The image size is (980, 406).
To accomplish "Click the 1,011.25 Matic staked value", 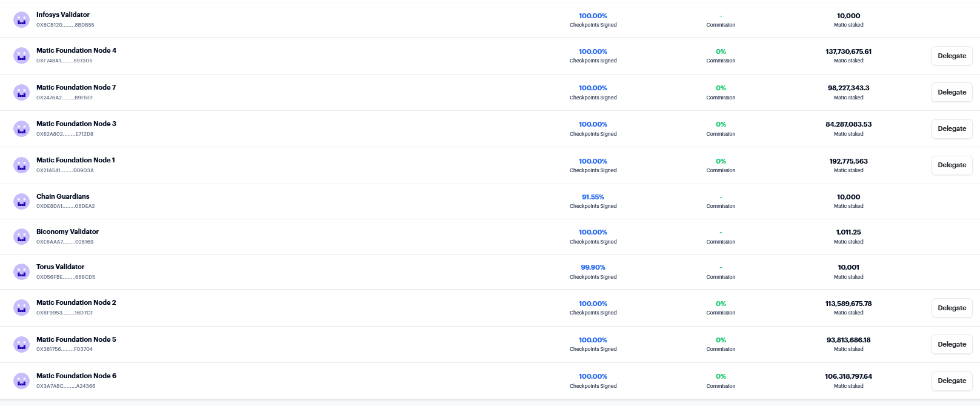I will pos(848,232).
